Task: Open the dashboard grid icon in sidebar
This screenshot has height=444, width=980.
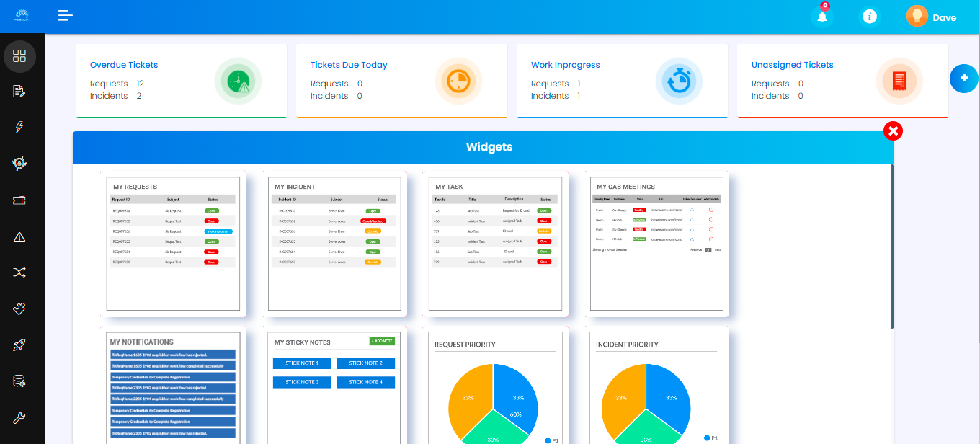Action: [19, 55]
